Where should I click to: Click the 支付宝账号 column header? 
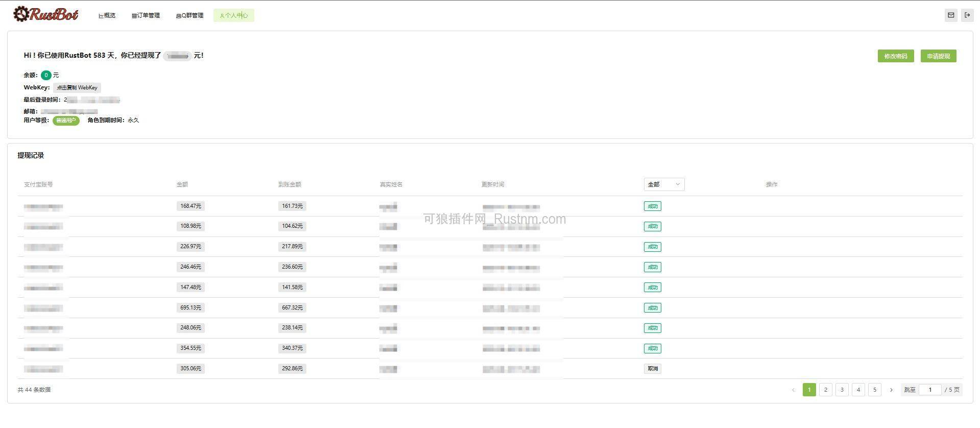pos(38,184)
